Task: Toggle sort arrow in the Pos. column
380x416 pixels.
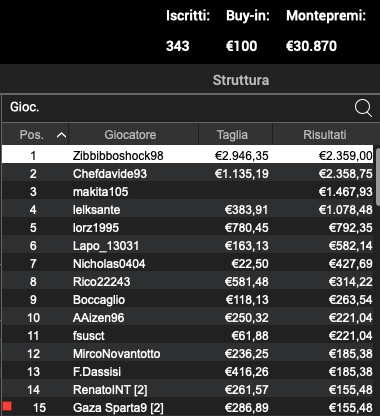Action: pos(61,135)
